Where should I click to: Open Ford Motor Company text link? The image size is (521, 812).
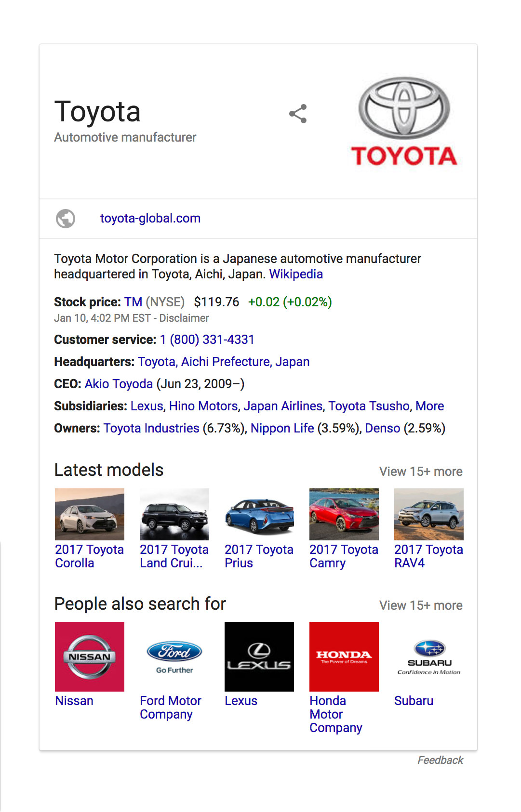[171, 707]
